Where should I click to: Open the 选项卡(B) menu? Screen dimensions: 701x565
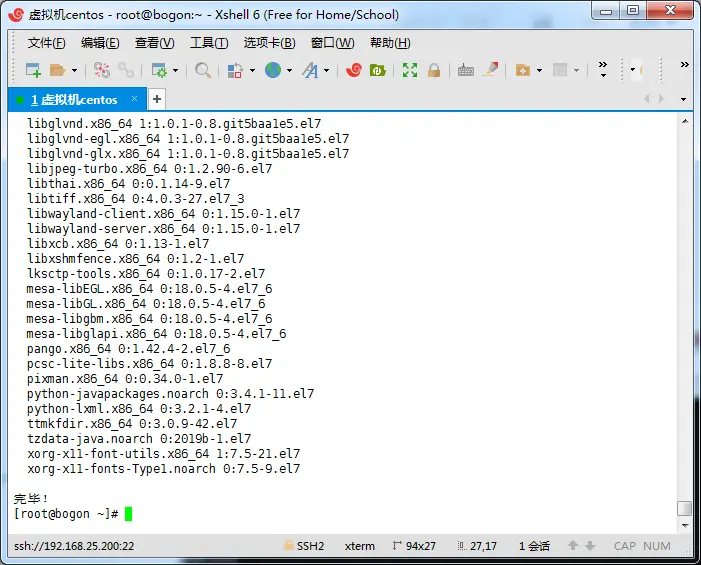tap(270, 43)
